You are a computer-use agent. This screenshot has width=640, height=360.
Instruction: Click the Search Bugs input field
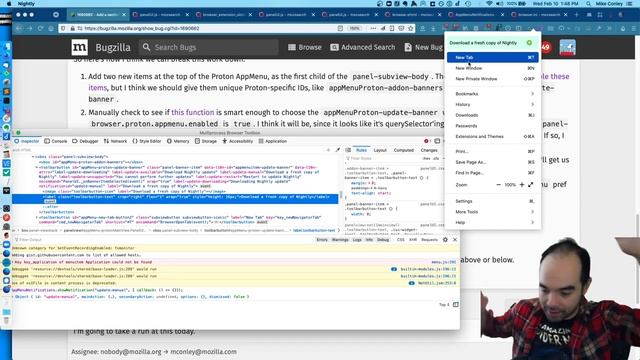tap(209, 47)
